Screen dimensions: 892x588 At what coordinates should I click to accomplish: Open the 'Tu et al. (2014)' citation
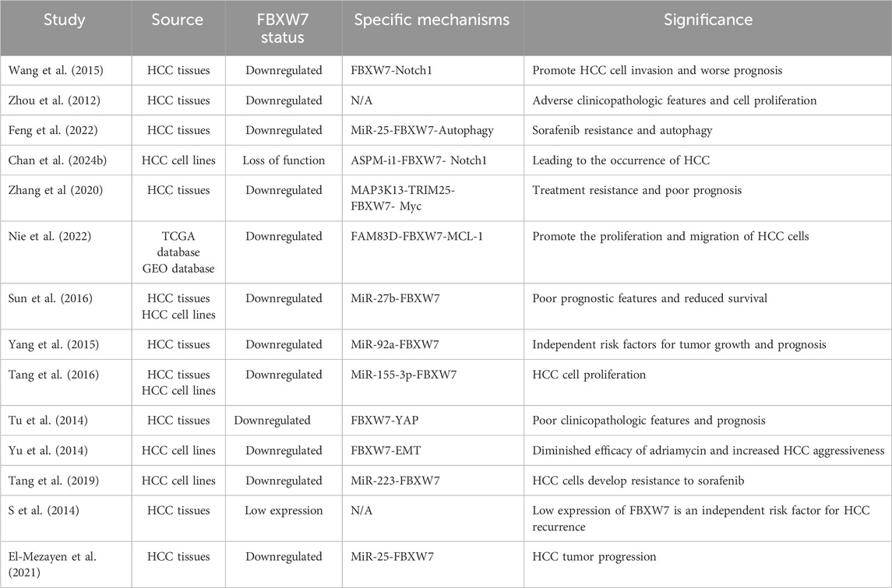48,421
